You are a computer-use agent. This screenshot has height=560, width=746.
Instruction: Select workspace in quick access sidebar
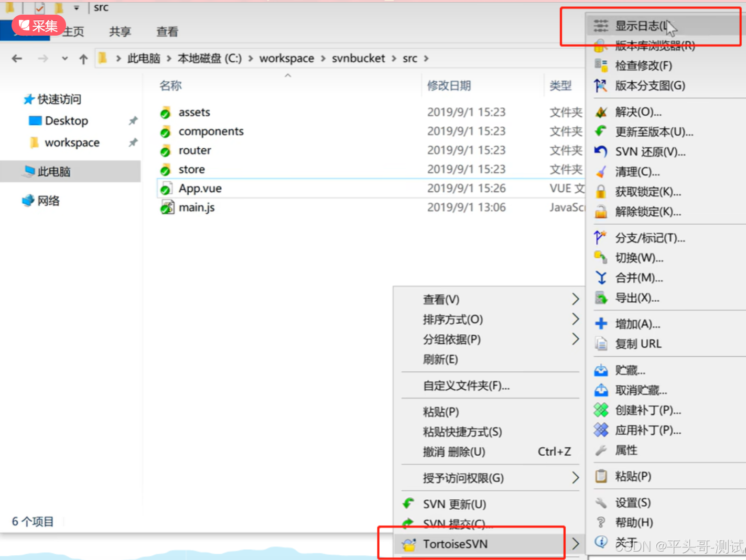click(x=72, y=142)
